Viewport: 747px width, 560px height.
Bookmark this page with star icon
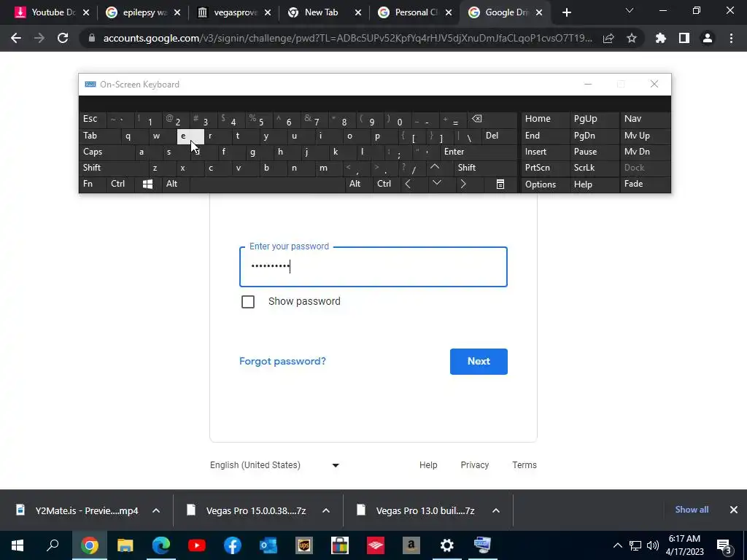tap(632, 38)
